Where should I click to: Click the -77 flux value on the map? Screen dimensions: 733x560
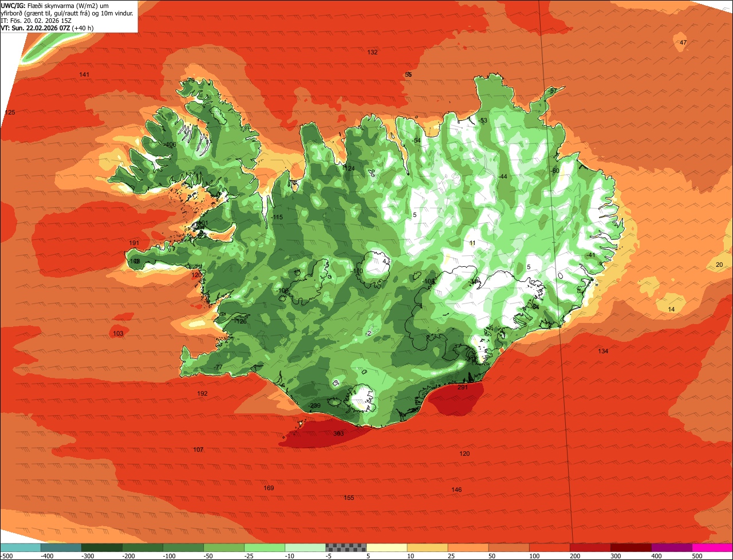pyautogui.click(x=218, y=367)
